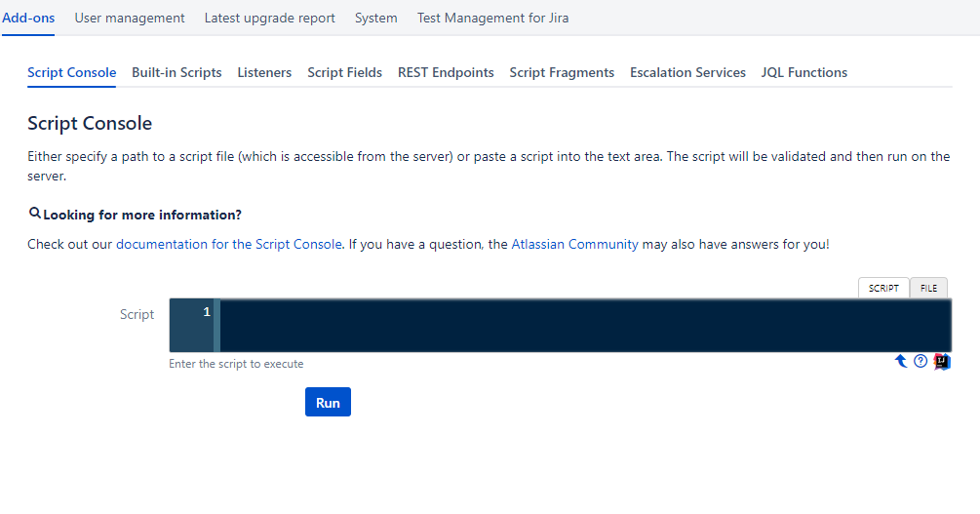The width and height of the screenshot is (980, 514).
Task: Run the script with Run button
Action: point(328,402)
